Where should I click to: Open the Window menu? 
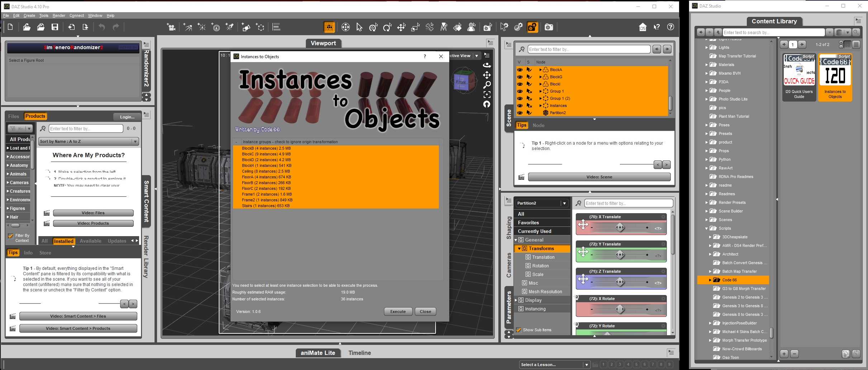pyautogui.click(x=95, y=15)
